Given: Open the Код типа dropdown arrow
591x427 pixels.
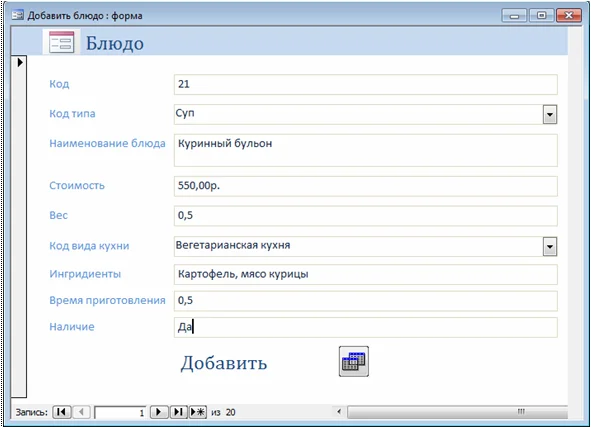Looking at the screenshot, I should pos(550,115).
